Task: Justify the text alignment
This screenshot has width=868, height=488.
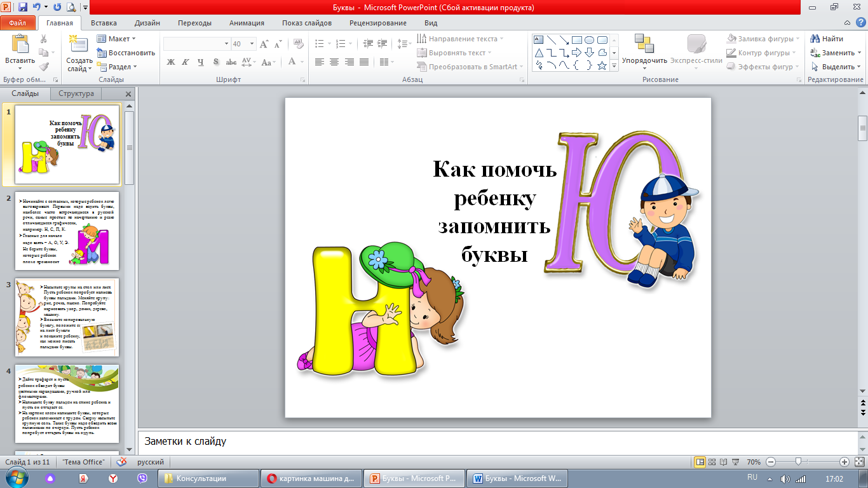Action: coord(364,62)
